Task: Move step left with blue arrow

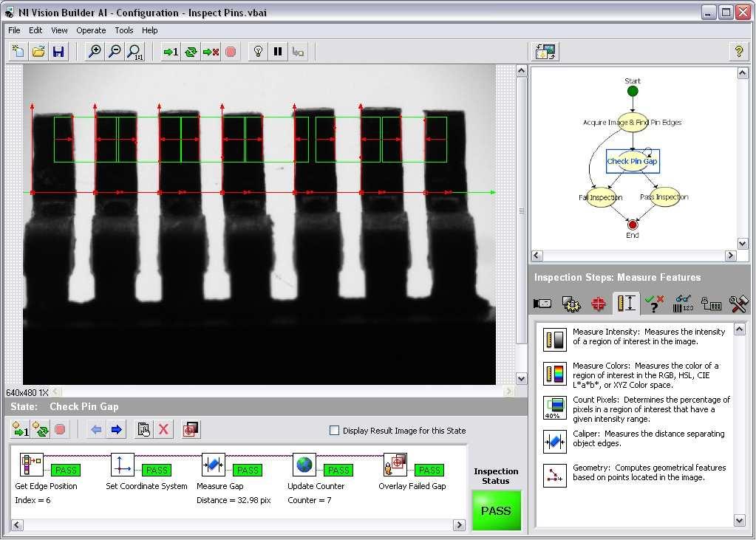Action: (x=96, y=429)
